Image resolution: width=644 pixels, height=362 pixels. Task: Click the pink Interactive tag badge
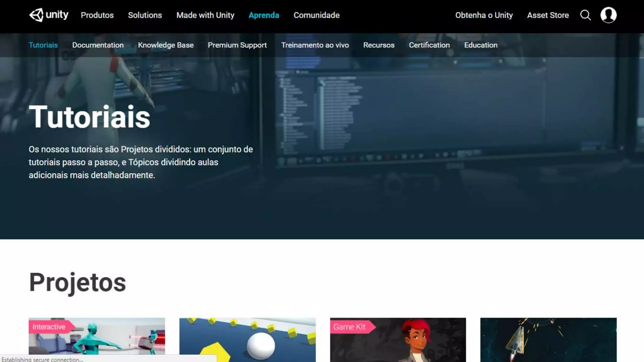pyautogui.click(x=49, y=327)
